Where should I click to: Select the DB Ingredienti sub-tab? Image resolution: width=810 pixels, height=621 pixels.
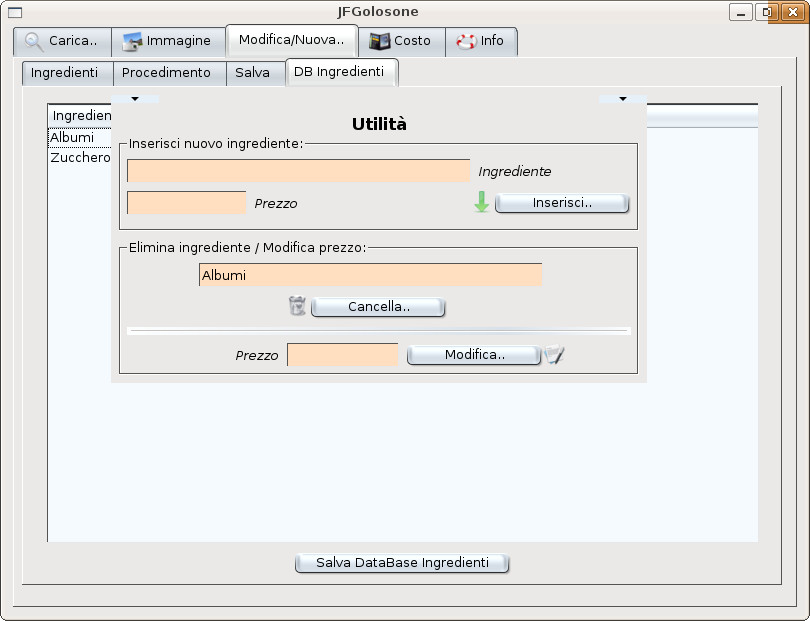point(341,72)
